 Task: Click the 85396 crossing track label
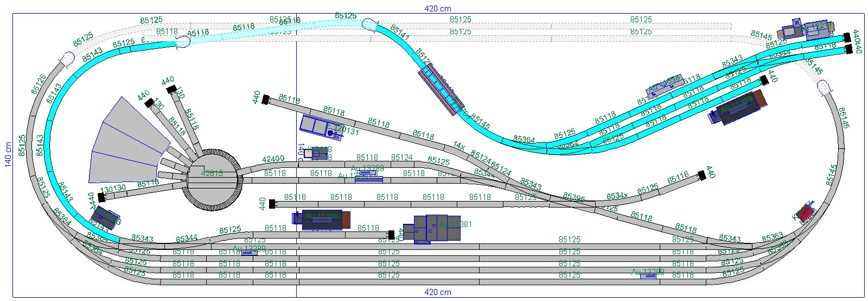(573, 196)
